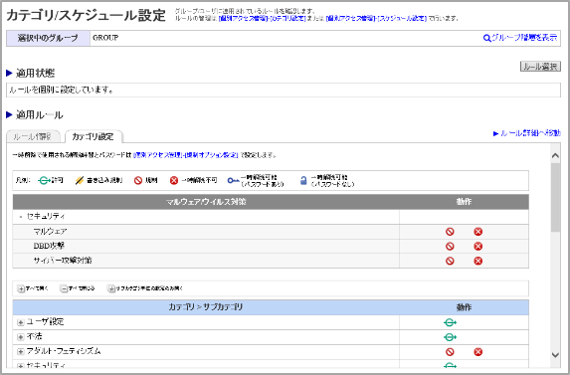Open the 個別アクセス管理-スケジュール設定 link

click(376, 18)
